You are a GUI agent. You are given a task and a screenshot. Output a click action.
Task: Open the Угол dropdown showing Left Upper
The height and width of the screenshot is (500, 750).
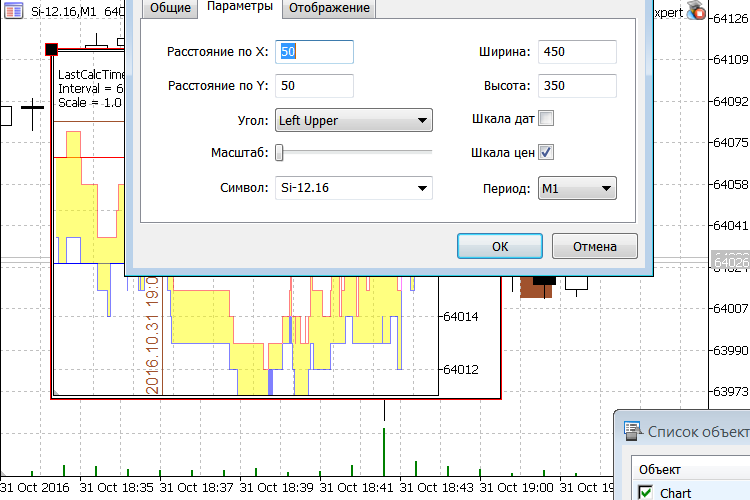[x=353, y=120]
